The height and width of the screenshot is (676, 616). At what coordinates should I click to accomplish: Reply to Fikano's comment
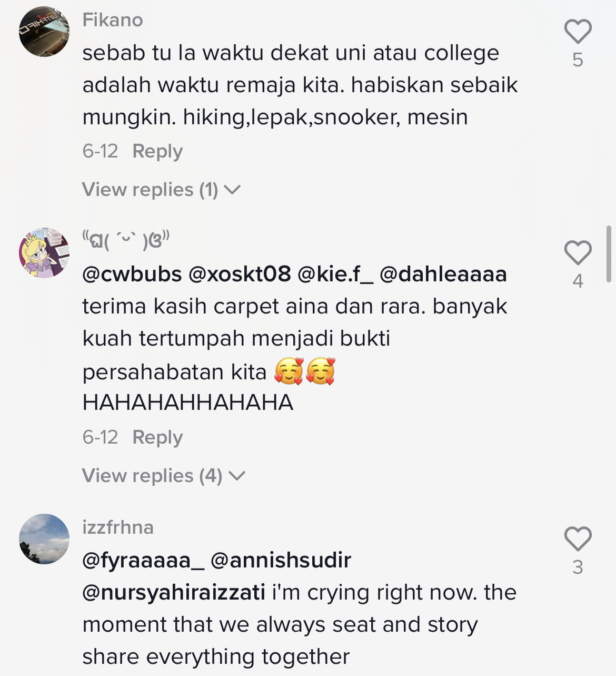click(x=157, y=151)
